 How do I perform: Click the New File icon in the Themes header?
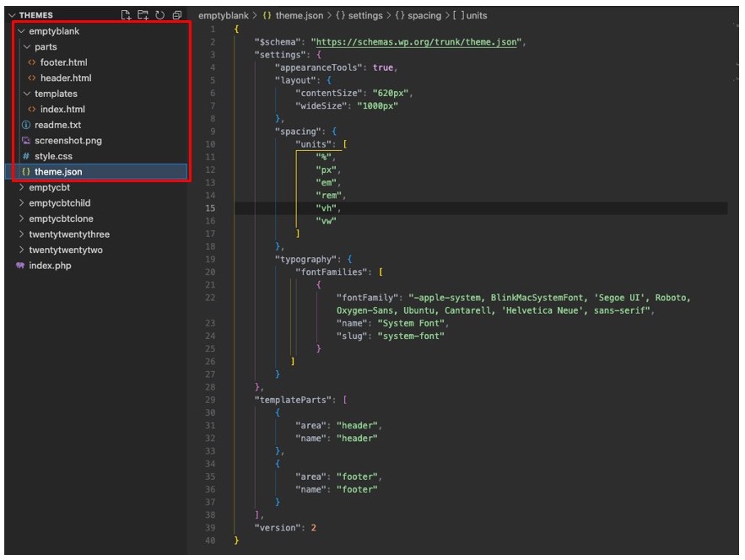click(x=126, y=15)
